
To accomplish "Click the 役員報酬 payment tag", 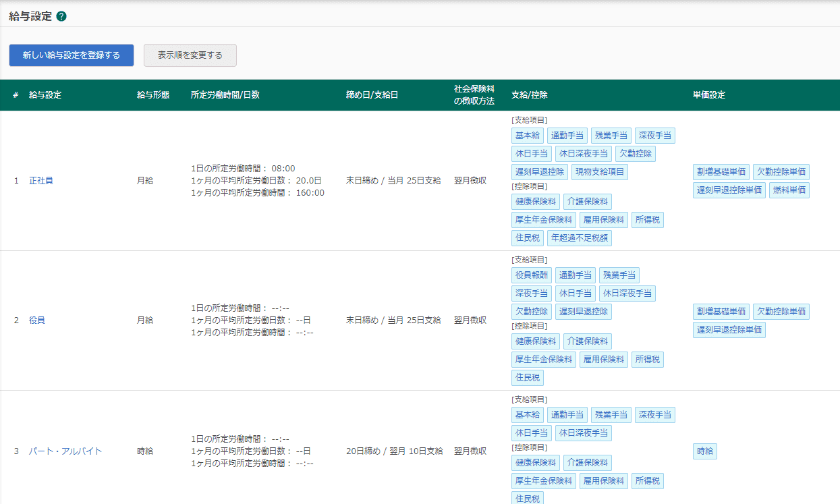I will 531,275.
